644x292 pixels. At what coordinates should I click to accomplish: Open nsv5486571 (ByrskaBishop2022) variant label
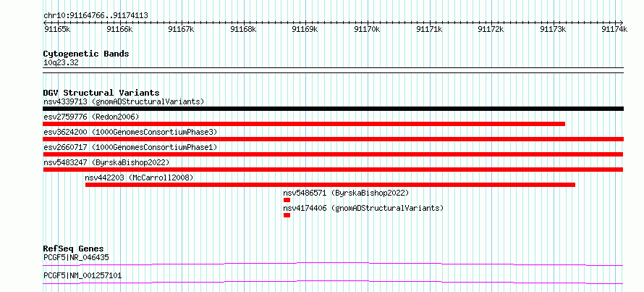346,193
